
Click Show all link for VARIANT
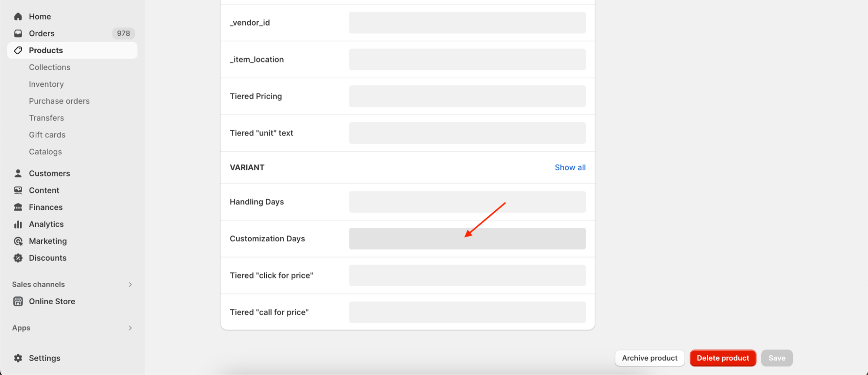click(x=570, y=167)
